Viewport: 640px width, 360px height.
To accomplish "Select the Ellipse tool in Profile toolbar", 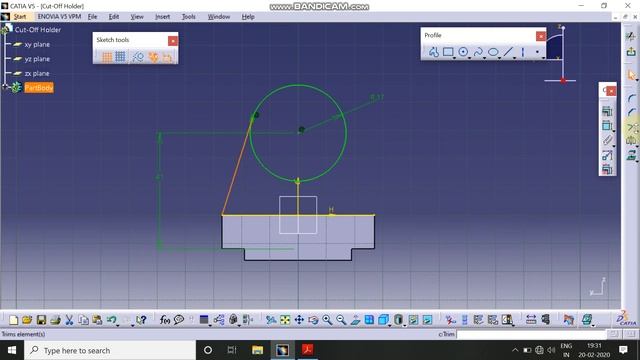I will (x=493, y=52).
